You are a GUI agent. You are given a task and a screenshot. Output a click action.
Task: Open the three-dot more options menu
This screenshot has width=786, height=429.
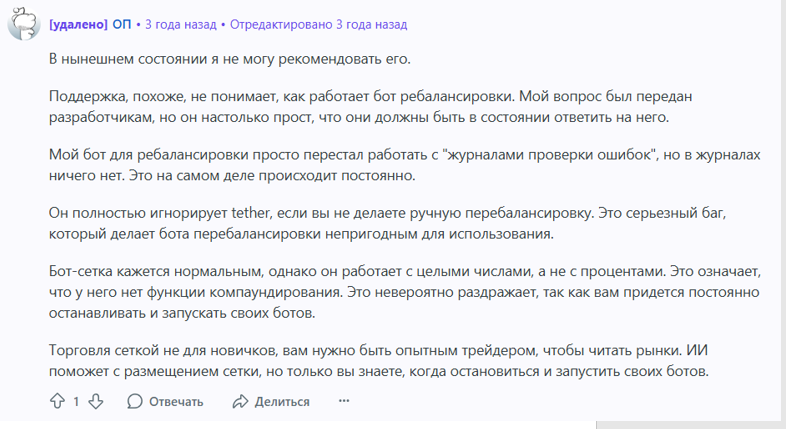pos(343,401)
